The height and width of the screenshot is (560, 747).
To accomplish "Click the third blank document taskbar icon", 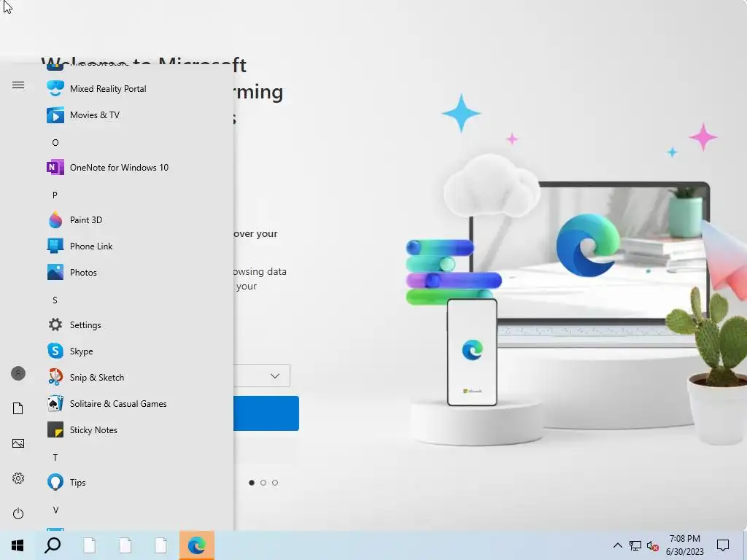I will coord(161,545).
